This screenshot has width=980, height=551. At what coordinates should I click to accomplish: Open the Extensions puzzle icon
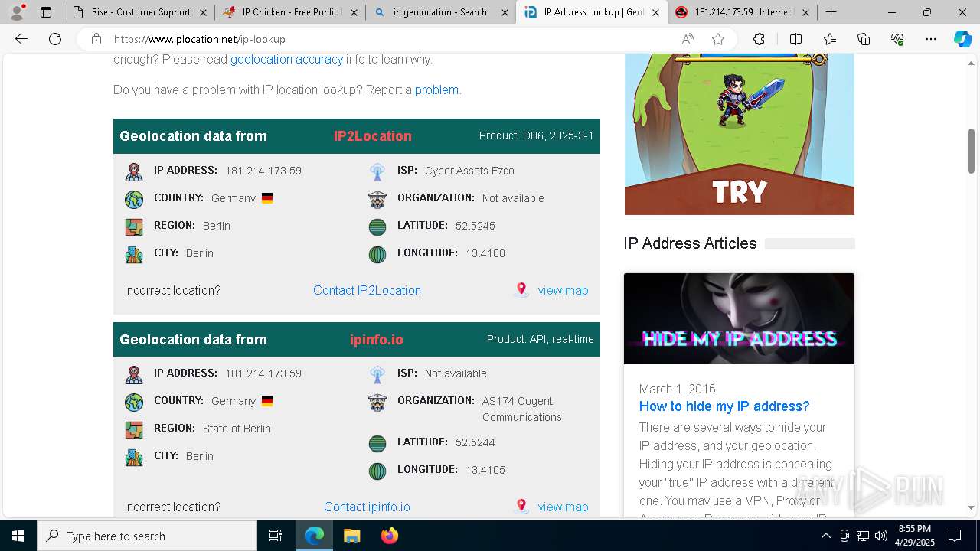pos(759,39)
